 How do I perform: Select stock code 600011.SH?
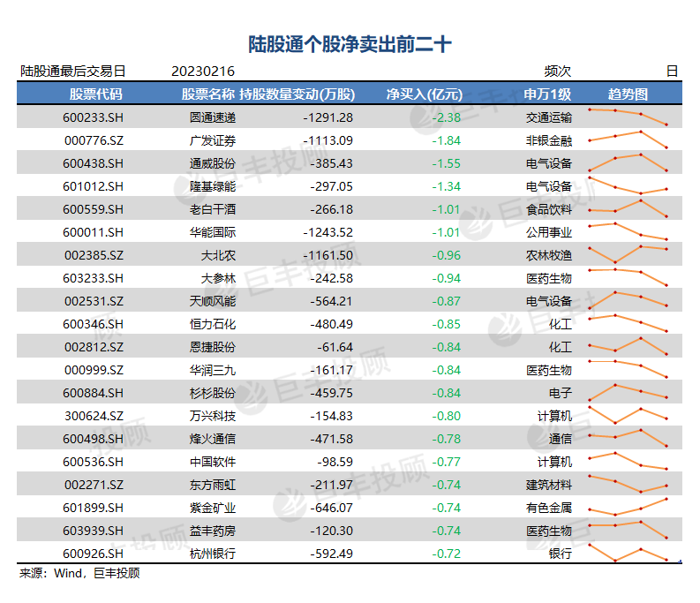point(93,232)
